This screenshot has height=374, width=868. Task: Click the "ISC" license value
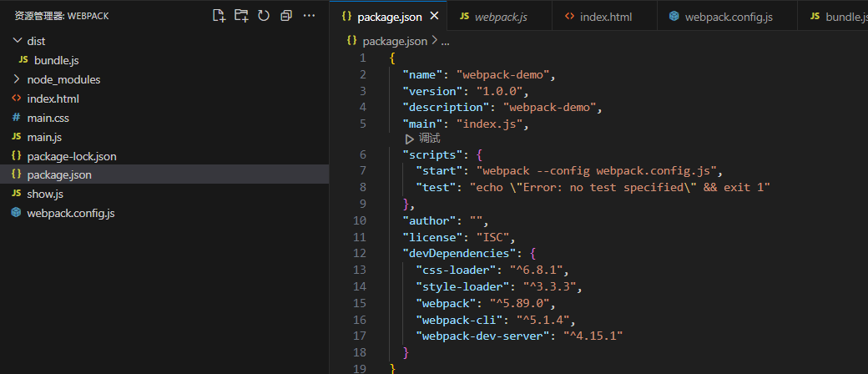[x=492, y=238]
